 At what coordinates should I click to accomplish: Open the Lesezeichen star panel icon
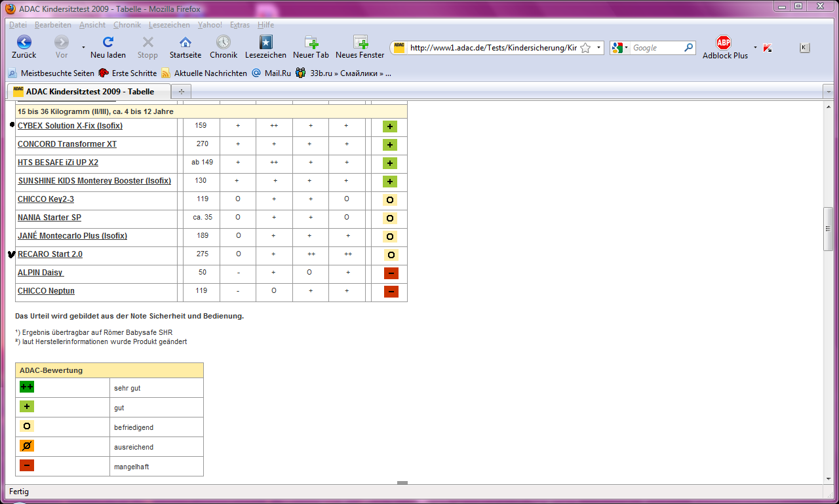[x=265, y=43]
